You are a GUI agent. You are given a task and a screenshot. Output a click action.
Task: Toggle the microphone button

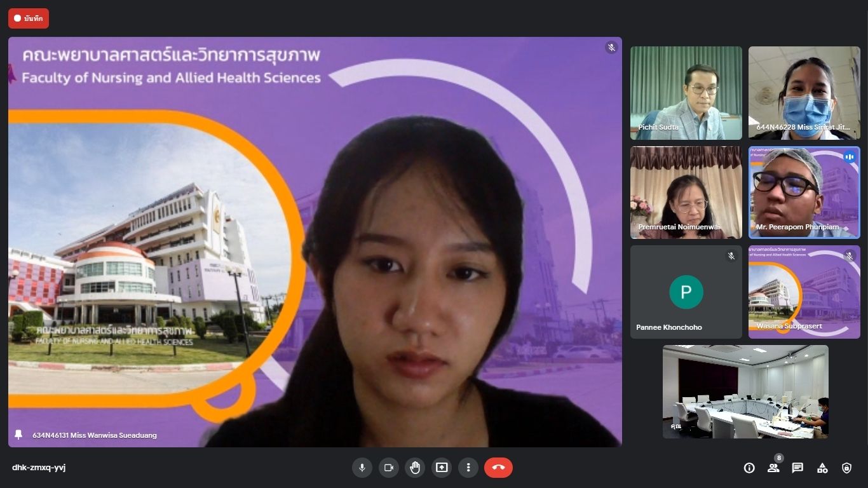click(362, 468)
